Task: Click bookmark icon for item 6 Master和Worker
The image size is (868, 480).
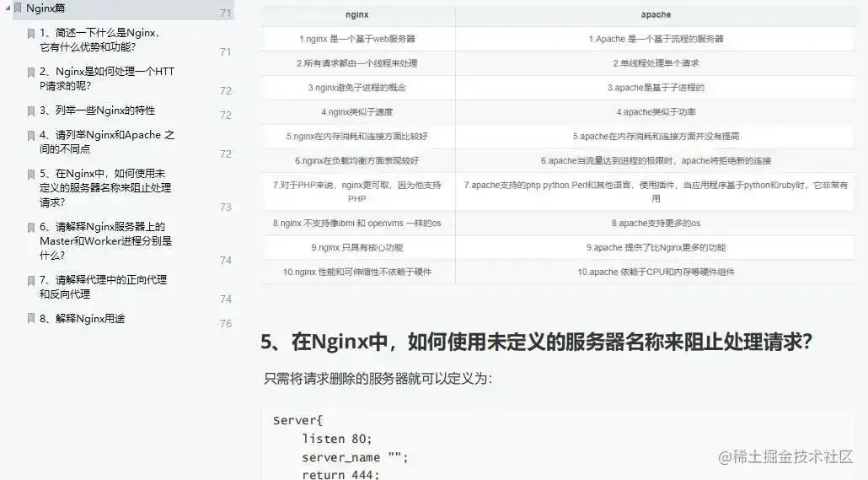Action: click(31, 227)
